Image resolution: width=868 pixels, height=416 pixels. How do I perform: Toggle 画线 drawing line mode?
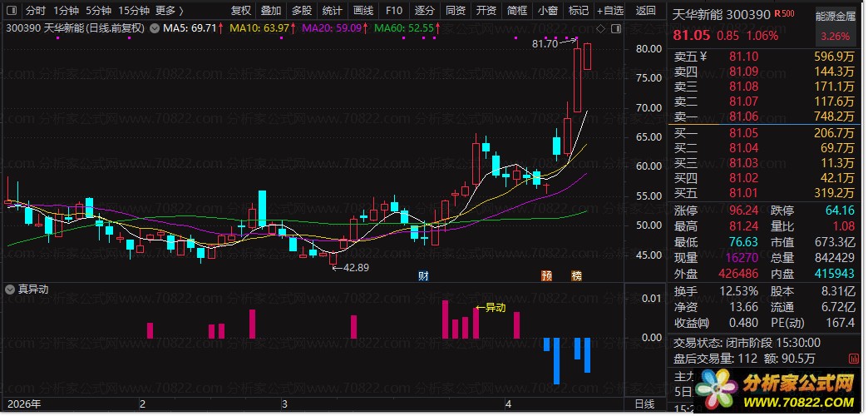coord(363,11)
